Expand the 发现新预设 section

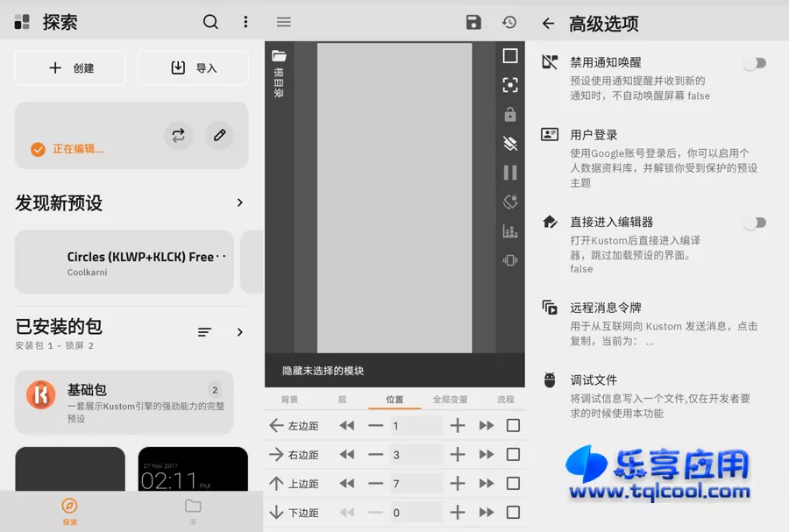tap(239, 202)
